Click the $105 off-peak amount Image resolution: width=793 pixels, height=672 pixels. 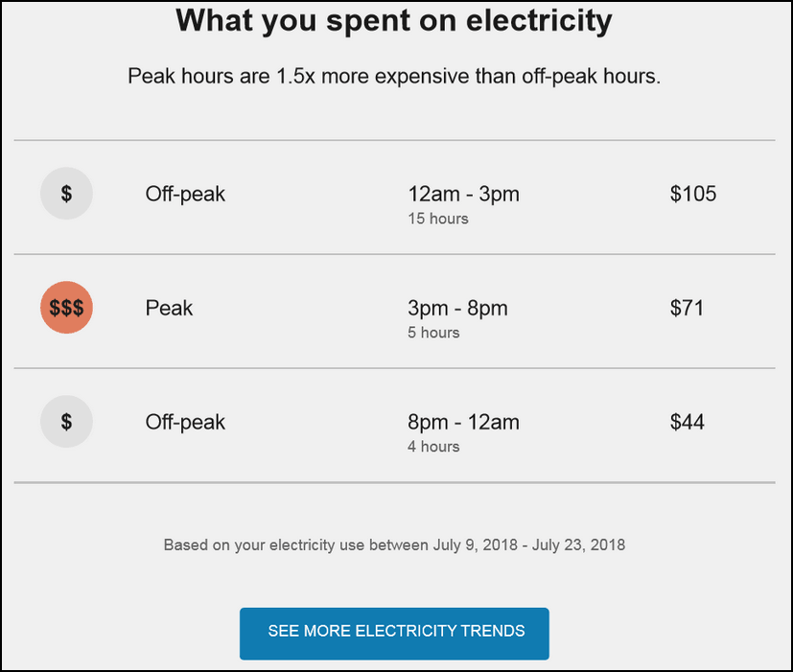tap(693, 194)
